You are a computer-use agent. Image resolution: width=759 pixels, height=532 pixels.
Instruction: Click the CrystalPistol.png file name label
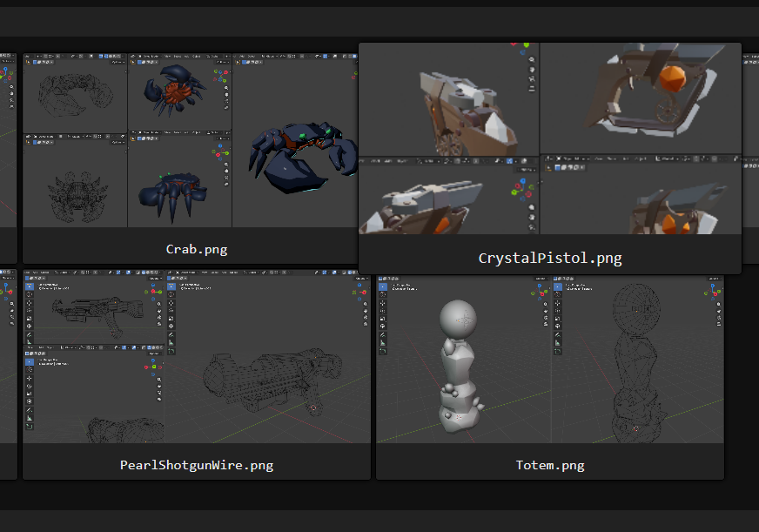[x=550, y=259]
